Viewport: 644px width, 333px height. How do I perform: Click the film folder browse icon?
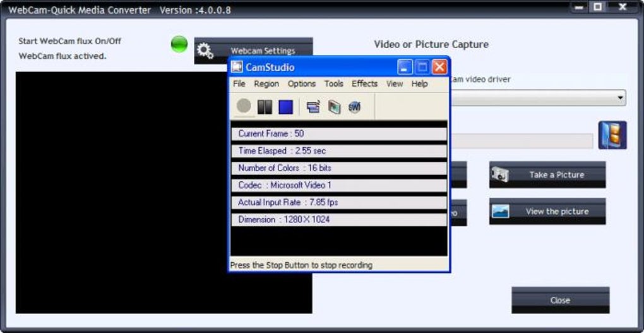pyautogui.click(x=612, y=135)
